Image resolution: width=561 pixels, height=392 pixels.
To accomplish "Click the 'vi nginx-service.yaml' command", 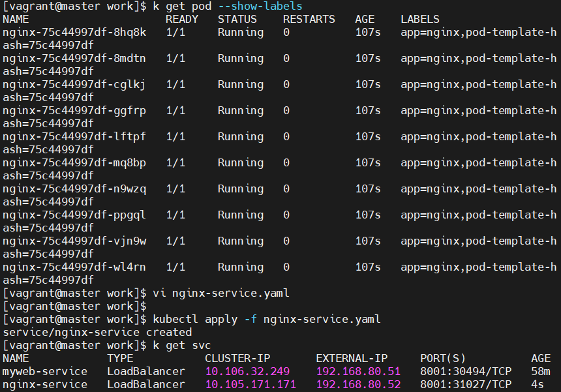I will pos(221,294).
